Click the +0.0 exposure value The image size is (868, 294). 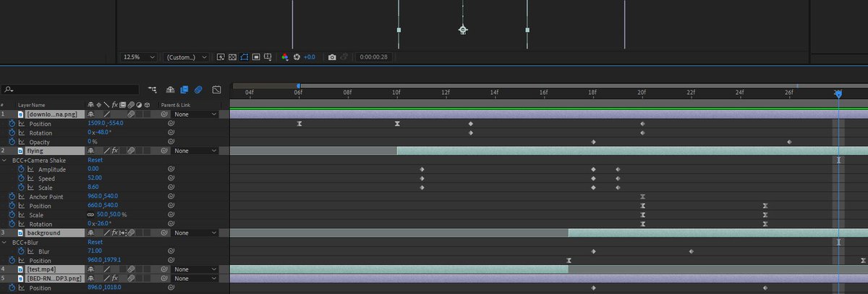[309, 56]
